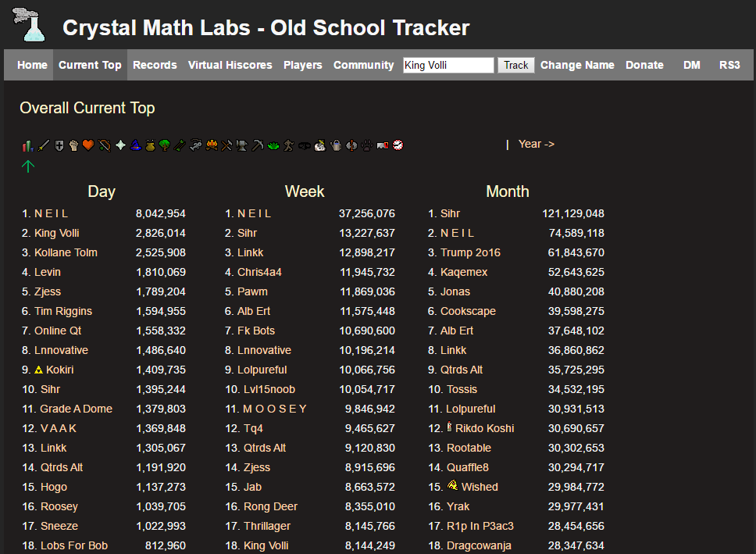The image size is (756, 554).
Task: Select the Runecraft skill icon
Action: click(352, 145)
